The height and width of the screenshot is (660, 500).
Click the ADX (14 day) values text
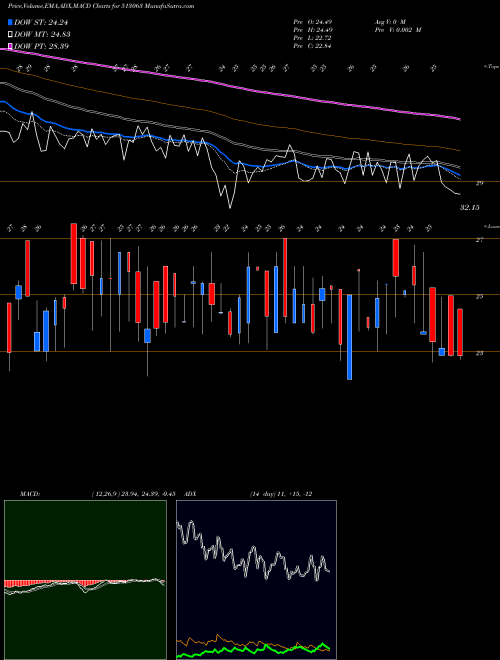(x=281, y=494)
